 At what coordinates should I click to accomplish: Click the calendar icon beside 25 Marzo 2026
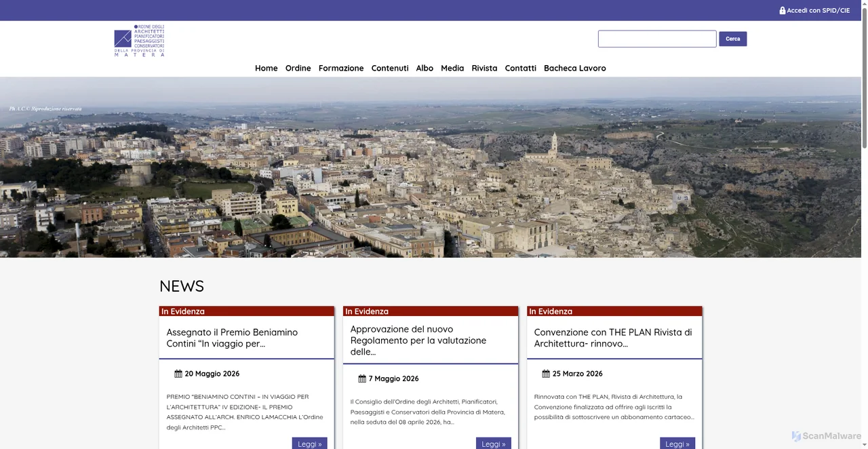click(x=546, y=374)
